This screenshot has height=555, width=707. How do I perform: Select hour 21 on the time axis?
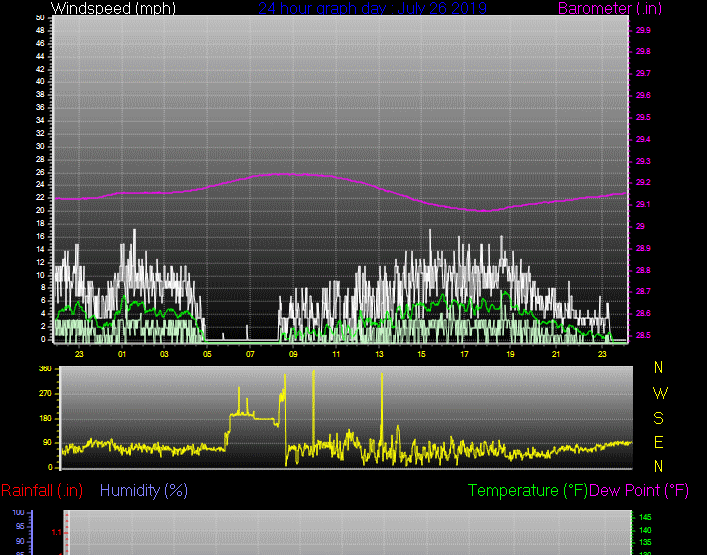[x=556, y=354]
